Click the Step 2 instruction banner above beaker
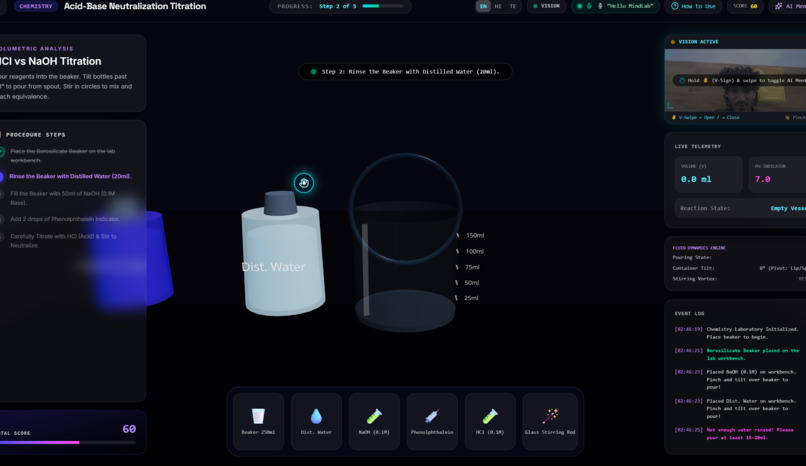Image resolution: width=806 pixels, height=466 pixels. pos(405,71)
